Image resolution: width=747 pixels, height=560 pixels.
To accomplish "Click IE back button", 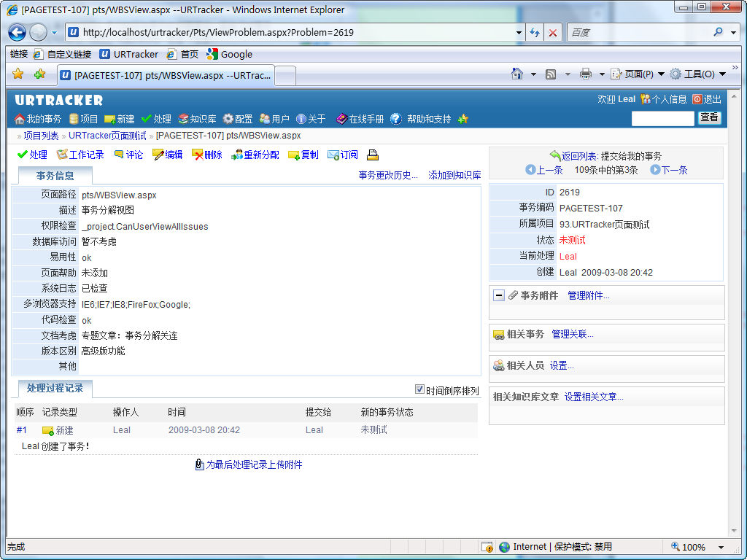I will [18, 32].
